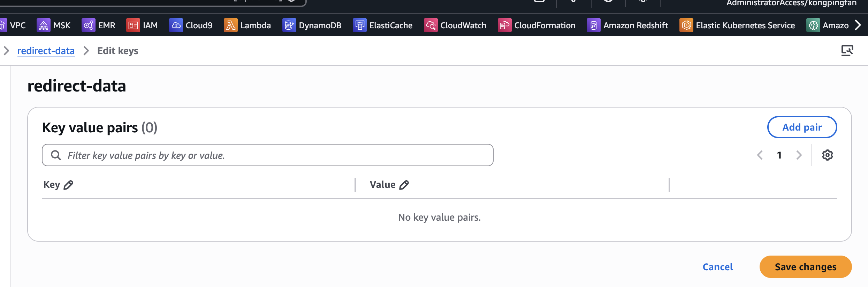Click the IAM service icon

133,25
